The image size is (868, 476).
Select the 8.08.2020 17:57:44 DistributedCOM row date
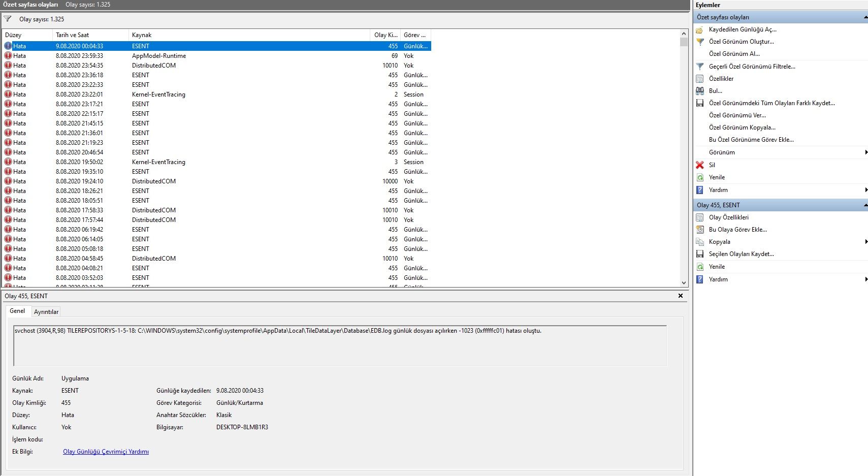coord(79,220)
